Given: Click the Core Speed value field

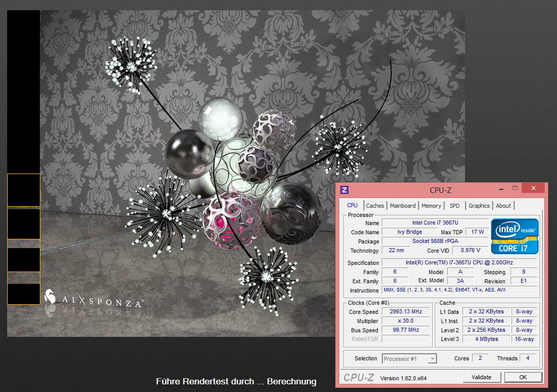Looking at the screenshot, I should [x=406, y=312].
